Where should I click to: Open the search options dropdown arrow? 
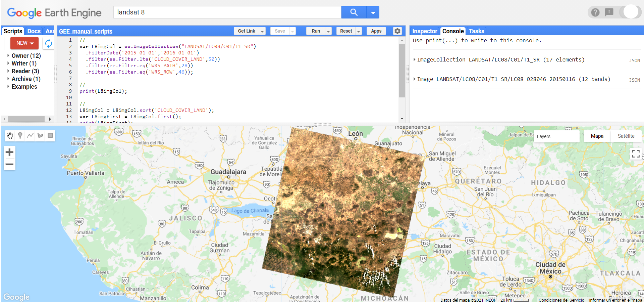tap(373, 12)
